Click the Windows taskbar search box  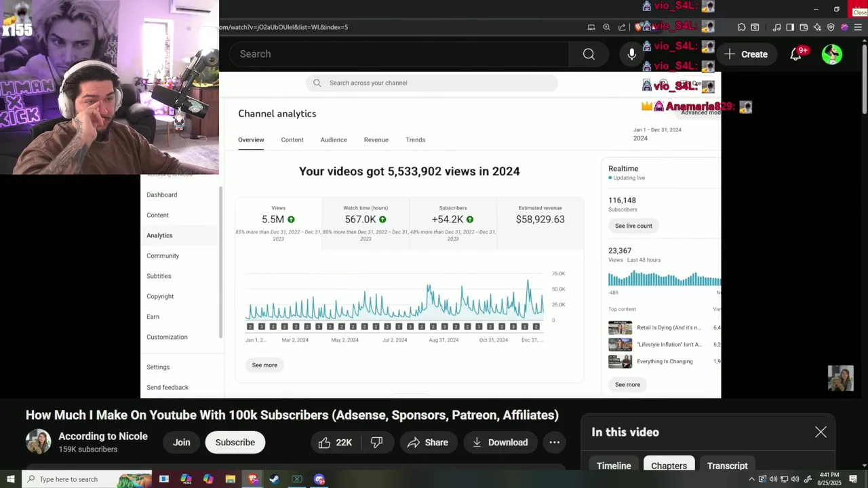pos(87,479)
